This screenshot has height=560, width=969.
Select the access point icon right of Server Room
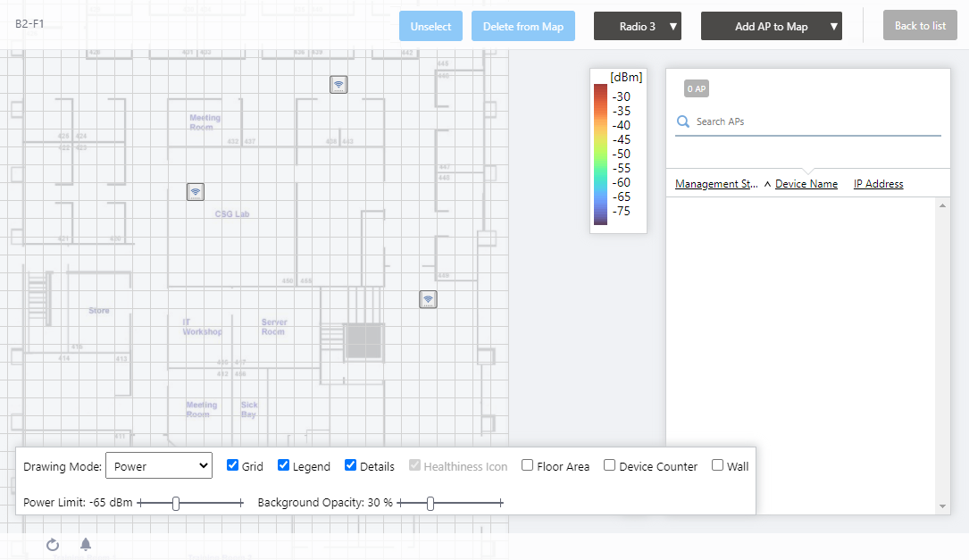[x=429, y=299]
